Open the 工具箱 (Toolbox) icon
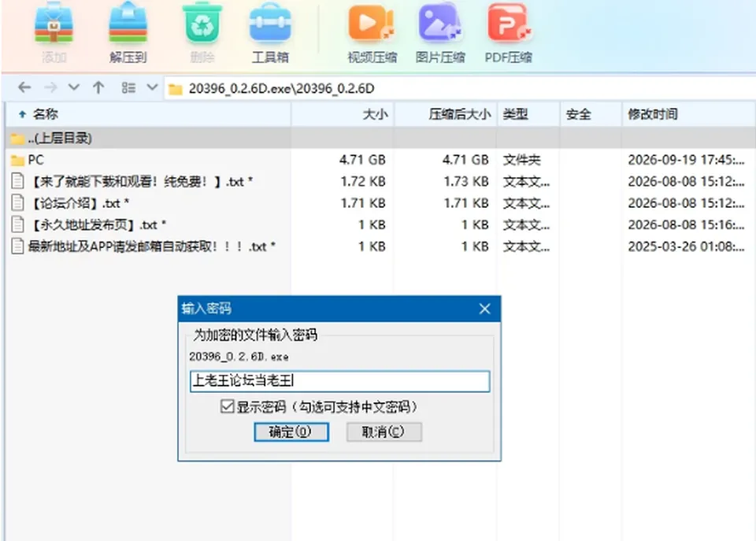 coord(270,24)
